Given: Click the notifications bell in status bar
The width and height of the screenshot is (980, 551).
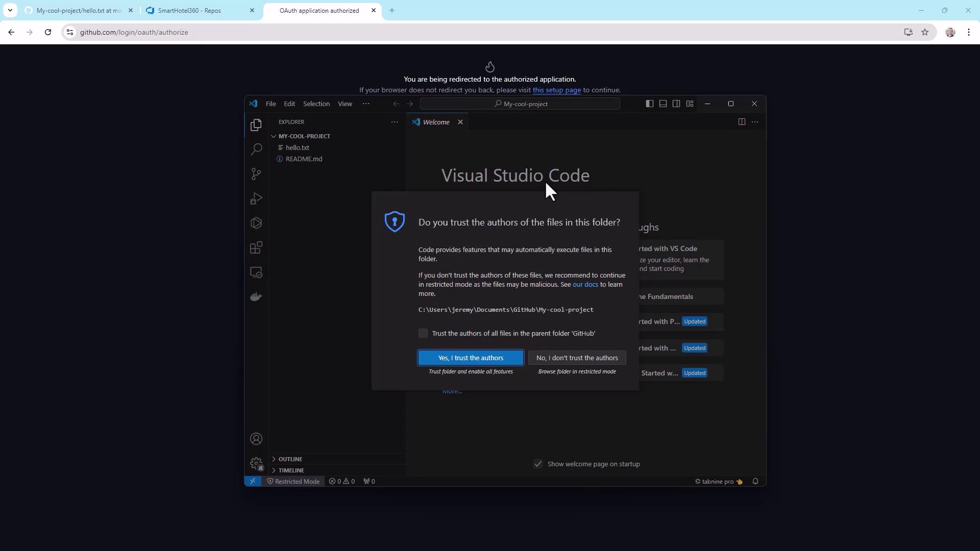Looking at the screenshot, I should [755, 482].
